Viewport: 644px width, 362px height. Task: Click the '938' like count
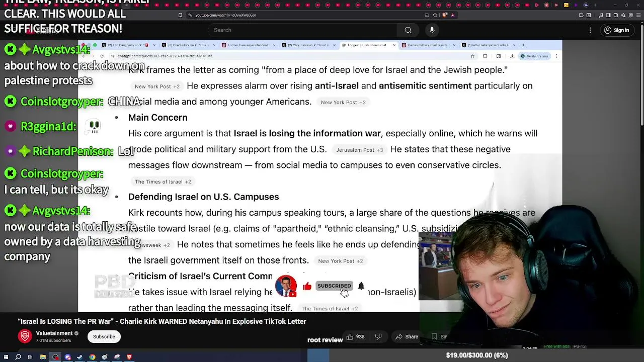pyautogui.click(x=360, y=337)
